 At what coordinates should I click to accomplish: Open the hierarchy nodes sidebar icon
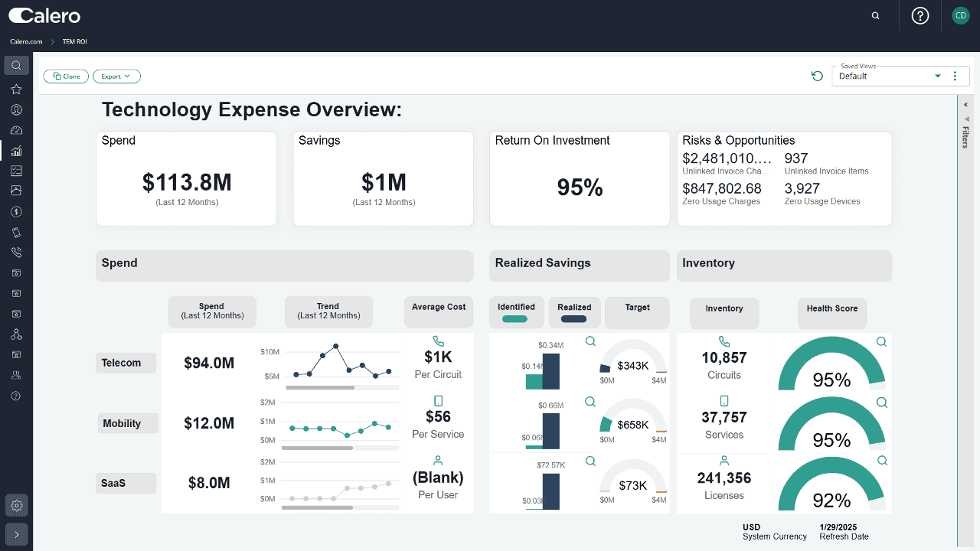[x=16, y=334]
